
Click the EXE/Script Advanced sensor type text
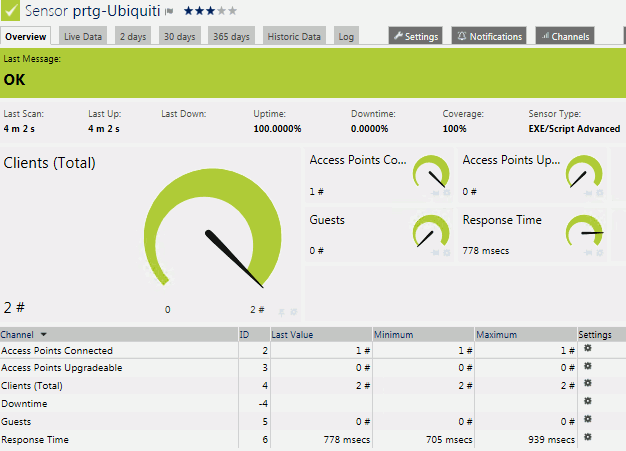(574, 129)
